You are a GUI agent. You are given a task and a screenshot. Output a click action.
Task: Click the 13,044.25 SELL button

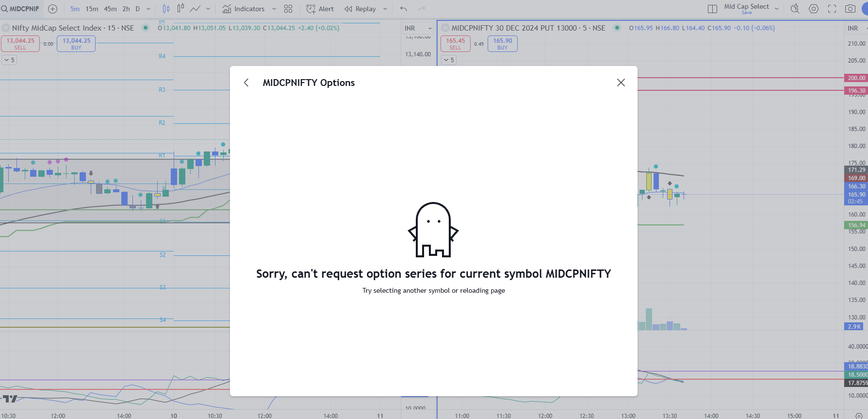pyautogui.click(x=20, y=44)
